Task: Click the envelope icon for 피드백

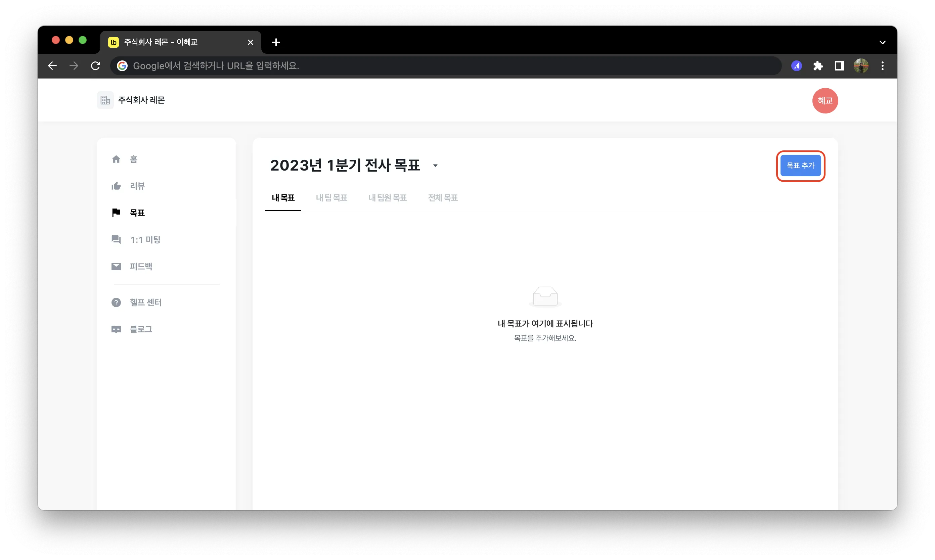Action: [116, 267]
